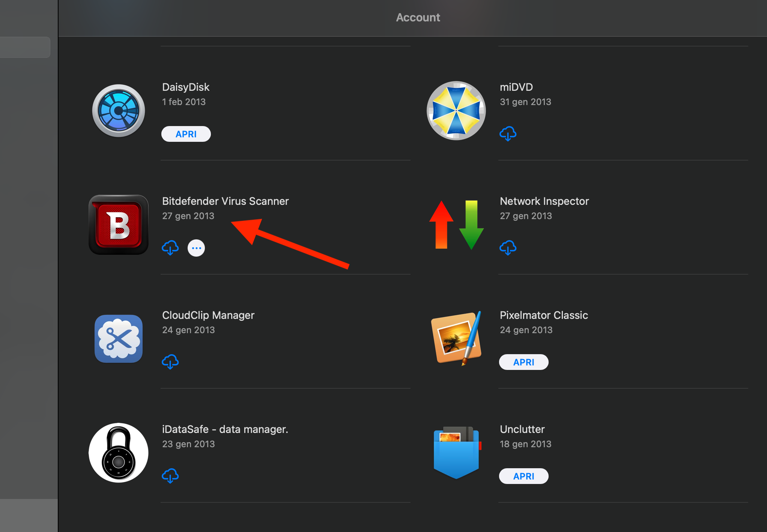The width and height of the screenshot is (767, 532).
Task: Click the date 31 gen 2013
Action: coord(525,102)
